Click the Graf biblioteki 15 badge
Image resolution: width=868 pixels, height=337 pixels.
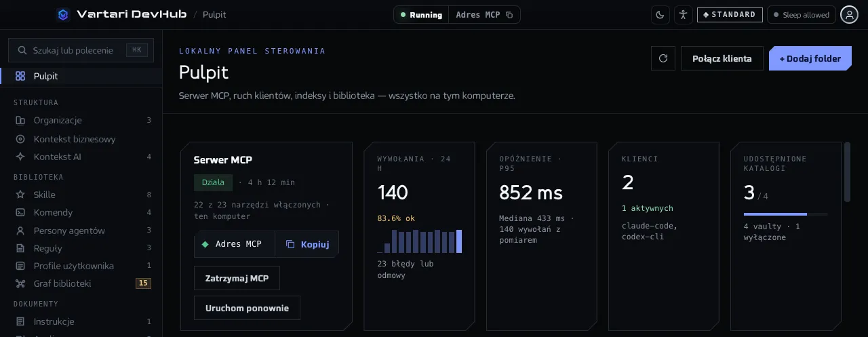(x=143, y=283)
